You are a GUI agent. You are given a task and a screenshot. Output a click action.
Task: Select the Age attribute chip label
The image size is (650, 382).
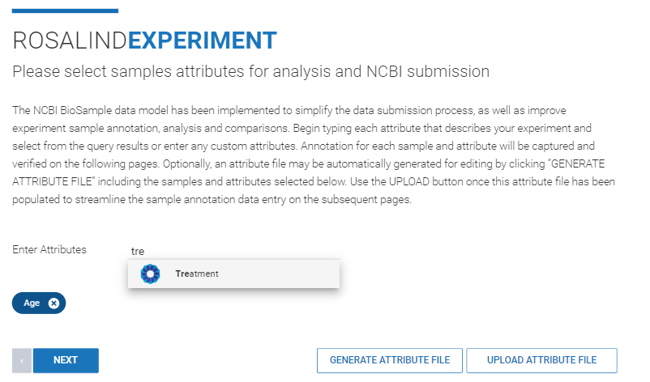click(32, 303)
